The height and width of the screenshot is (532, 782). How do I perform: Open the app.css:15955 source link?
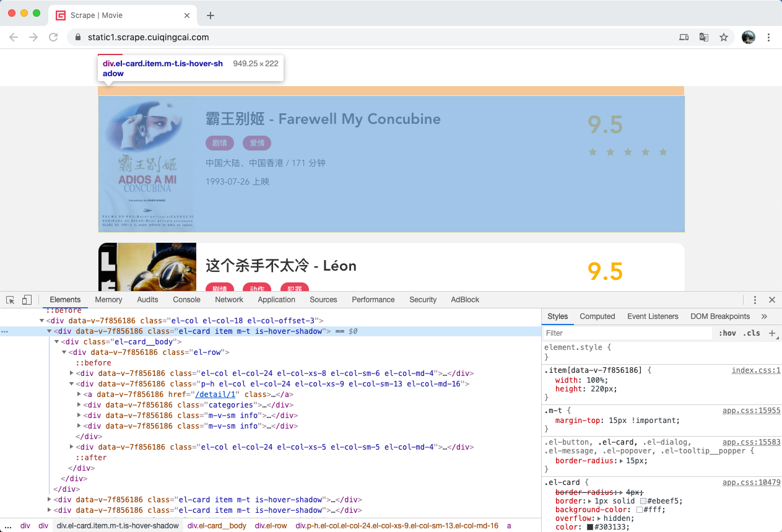(x=752, y=411)
